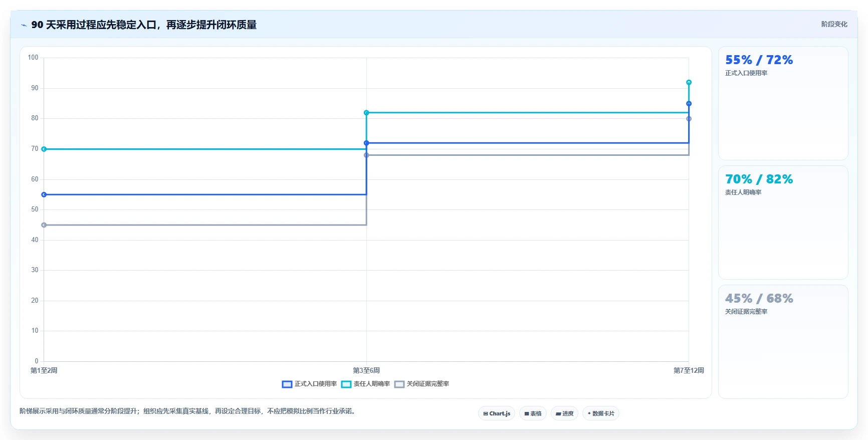Image resolution: width=868 pixels, height=440 pixels.
Task: Click the 正式入口使用率 data point at 85
Action: [x=689, y=104]
